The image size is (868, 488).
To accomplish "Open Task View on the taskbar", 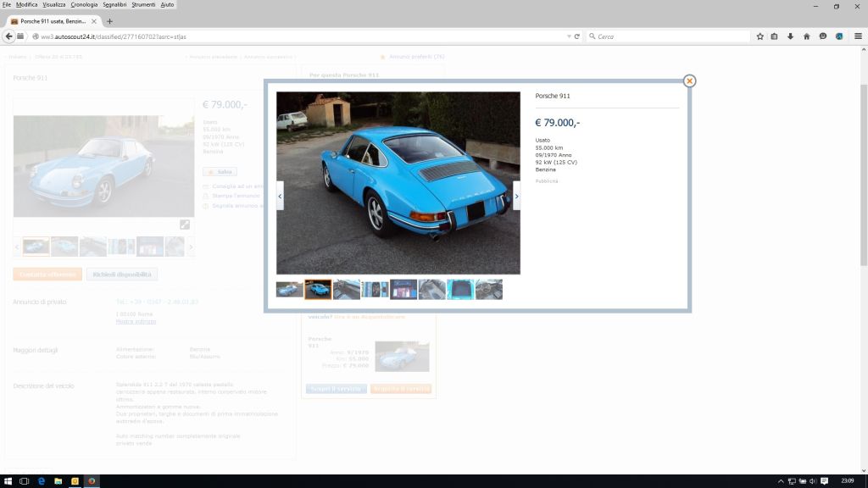I will [x=24, y=481].
